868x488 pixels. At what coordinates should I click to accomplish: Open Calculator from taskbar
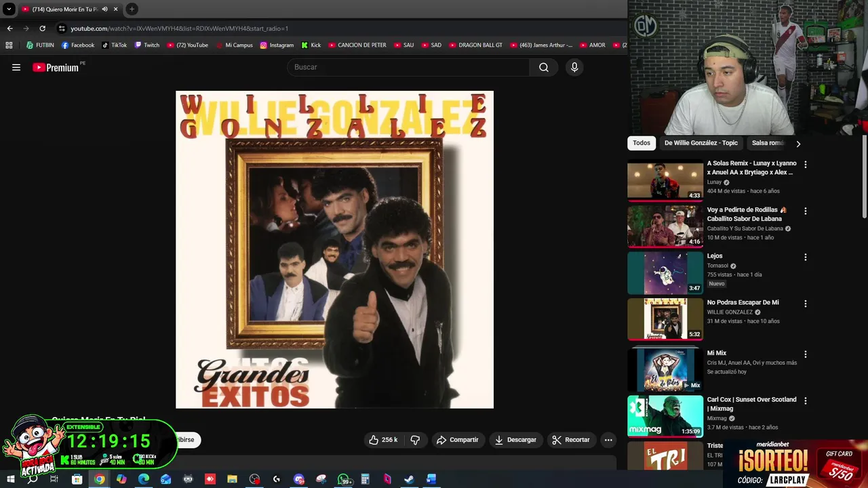365,479
